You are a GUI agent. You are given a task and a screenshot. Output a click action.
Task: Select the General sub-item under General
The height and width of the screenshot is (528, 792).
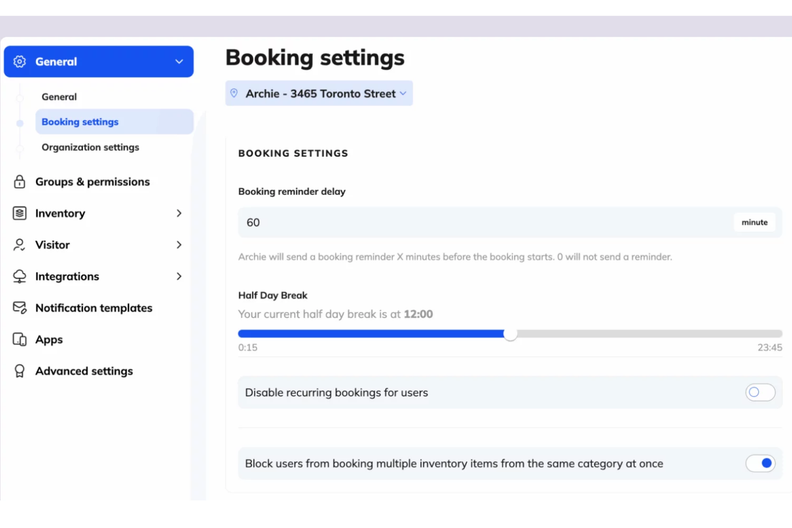(x=59, y=97)
